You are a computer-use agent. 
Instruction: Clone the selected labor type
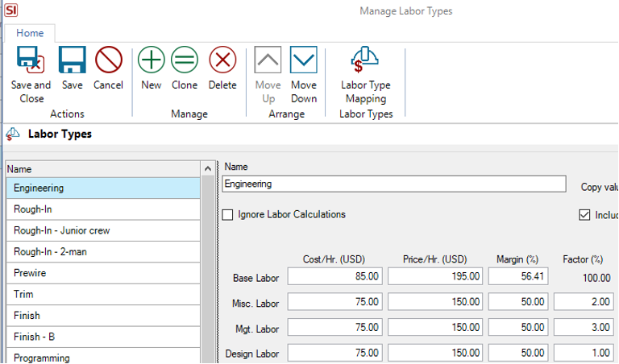[185, 60]
